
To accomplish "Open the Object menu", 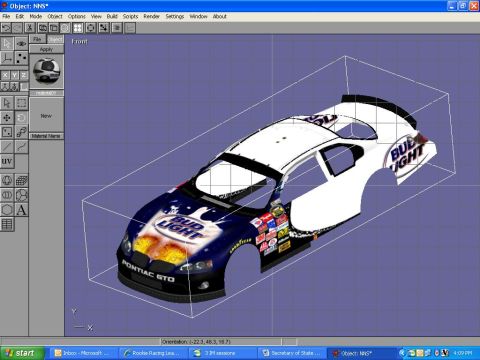I will coord(55,16).
